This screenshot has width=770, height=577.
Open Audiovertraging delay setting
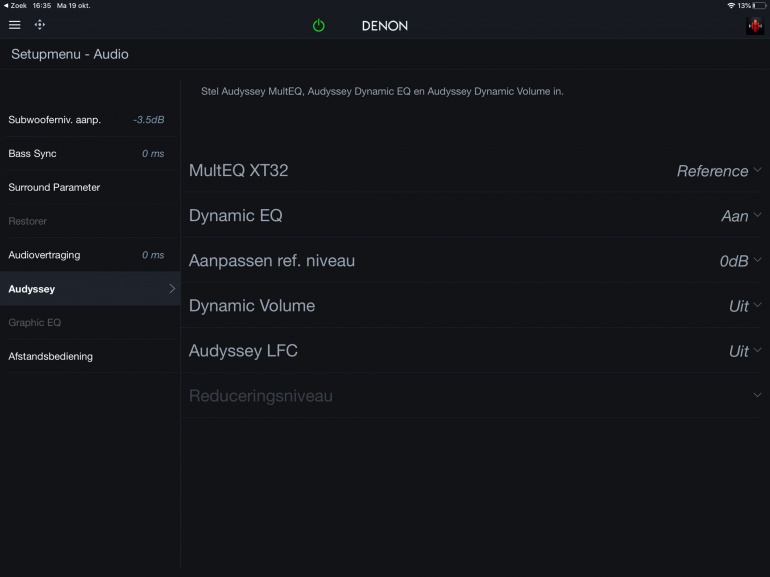pos(87,255)
